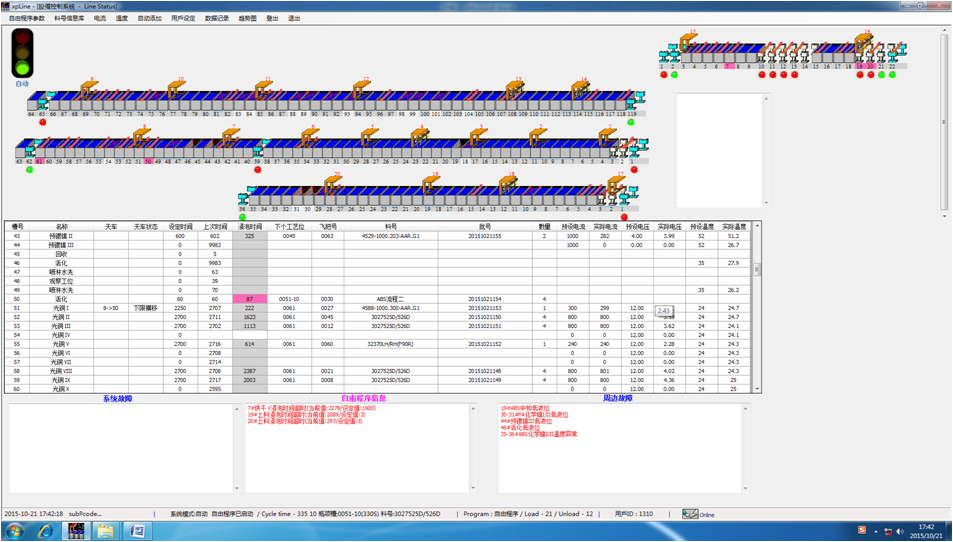Click the 退出 exit menu button

294,18
